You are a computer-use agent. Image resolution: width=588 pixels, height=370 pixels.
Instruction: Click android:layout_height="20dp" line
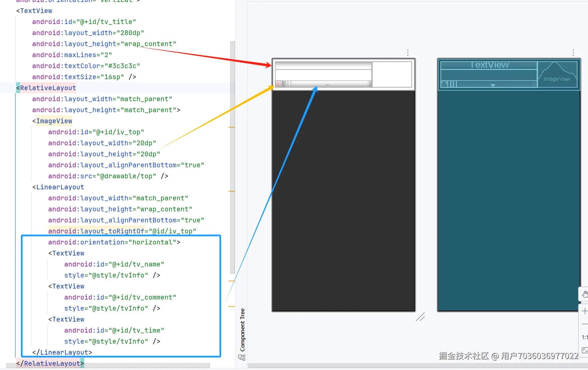point(104,154)
